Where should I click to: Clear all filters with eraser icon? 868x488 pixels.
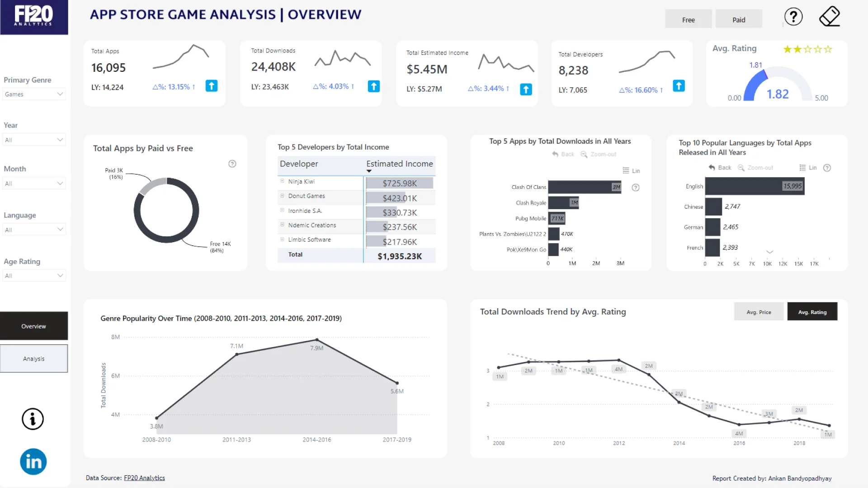tap(830, 16)
